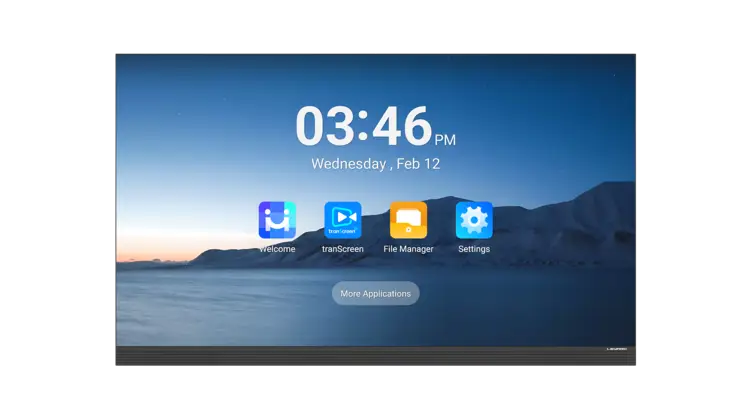
Task: Open the Welcome app icon
Action: [277, 220]
